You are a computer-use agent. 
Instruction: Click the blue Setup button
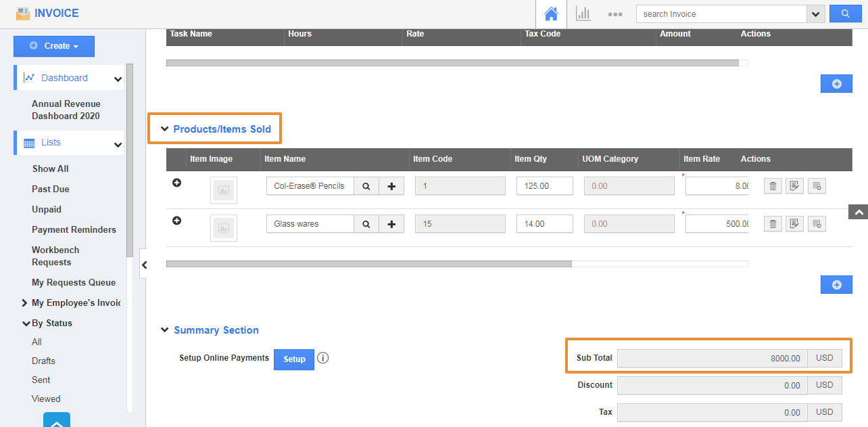click(x=294, y=359)
